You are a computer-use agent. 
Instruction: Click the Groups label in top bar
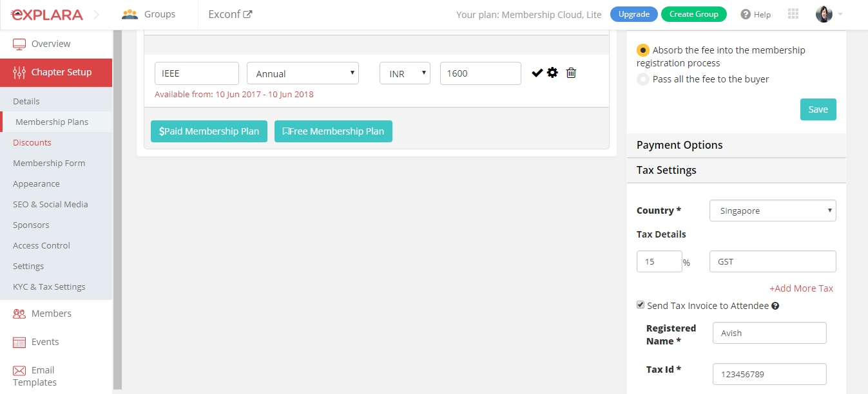tap(160, 14)
